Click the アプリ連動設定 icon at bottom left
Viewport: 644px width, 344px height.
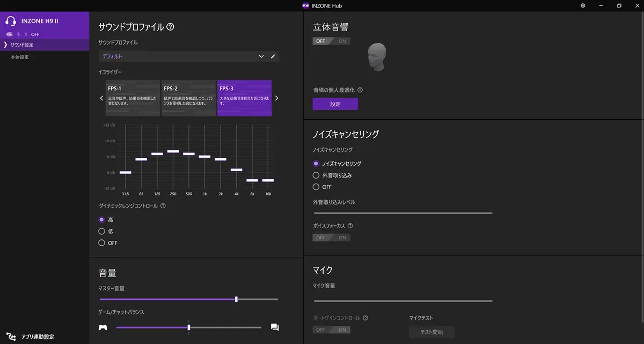(11, 336)
